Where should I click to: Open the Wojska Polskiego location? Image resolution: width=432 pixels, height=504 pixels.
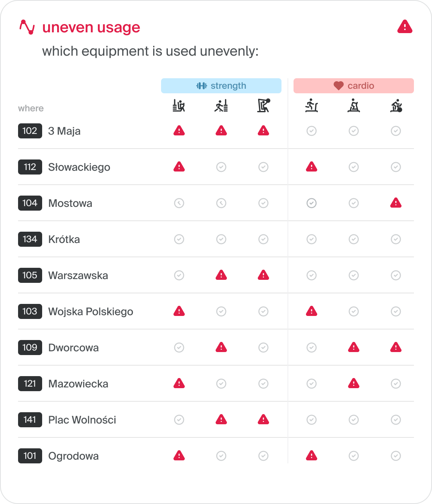pyautogui.click(x=91, y=311)
